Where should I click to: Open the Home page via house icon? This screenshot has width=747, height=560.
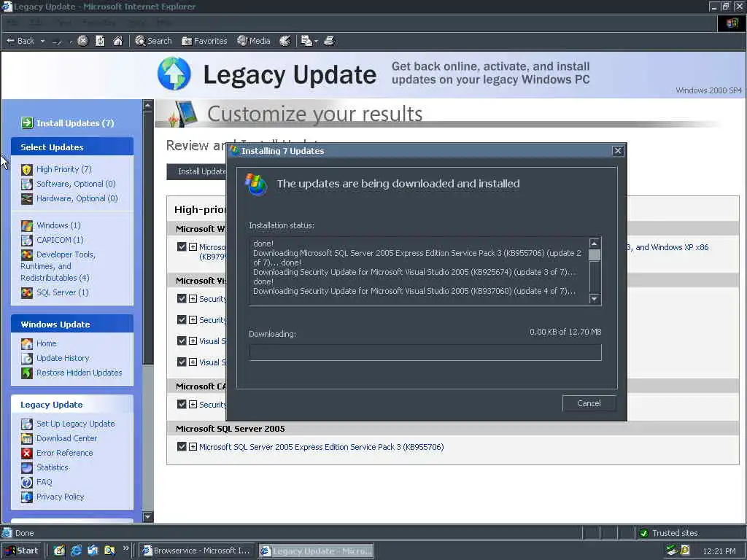coord(117,41)
